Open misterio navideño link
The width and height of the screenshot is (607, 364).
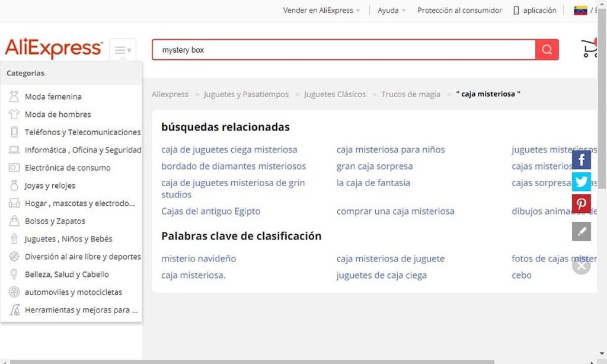click(x=199, y=258)
